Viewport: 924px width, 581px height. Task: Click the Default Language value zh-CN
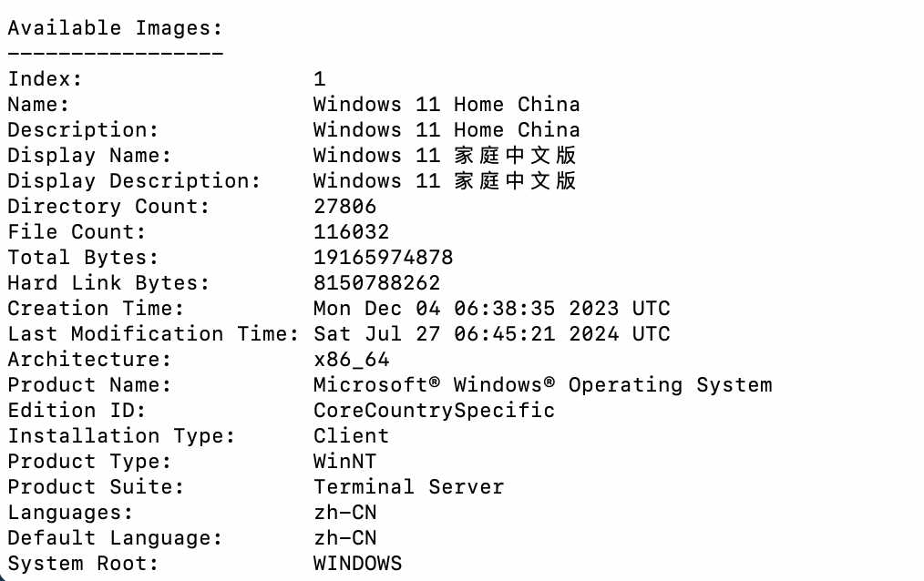(x=344, y=538)
